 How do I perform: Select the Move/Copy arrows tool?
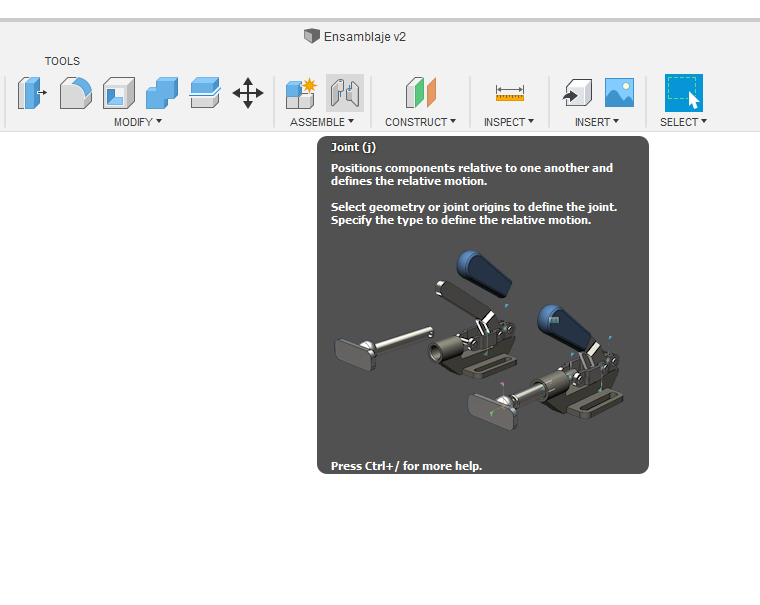click(x=248, y=93)
